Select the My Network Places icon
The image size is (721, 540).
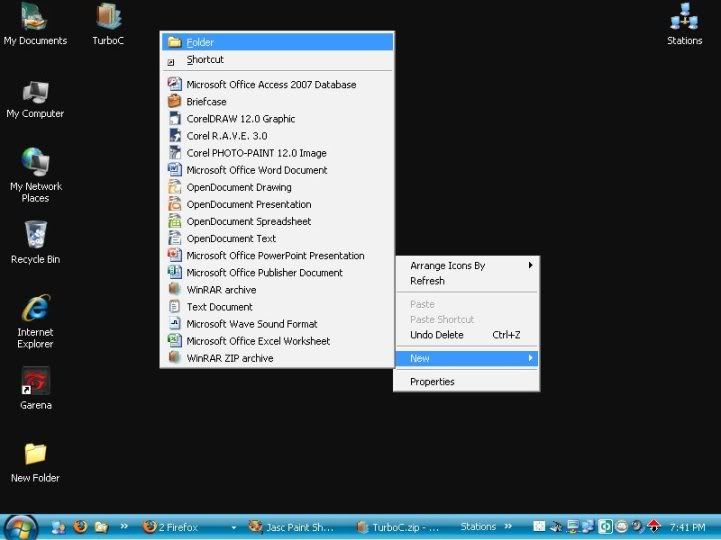[35, 175]
